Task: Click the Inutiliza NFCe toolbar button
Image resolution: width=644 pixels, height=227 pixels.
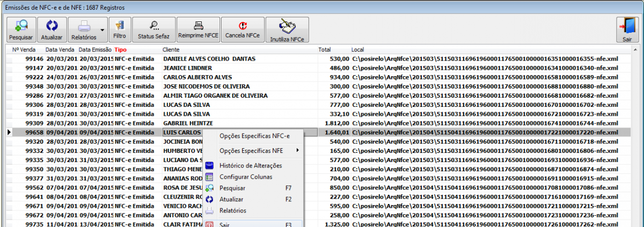Action: point(287,30)
